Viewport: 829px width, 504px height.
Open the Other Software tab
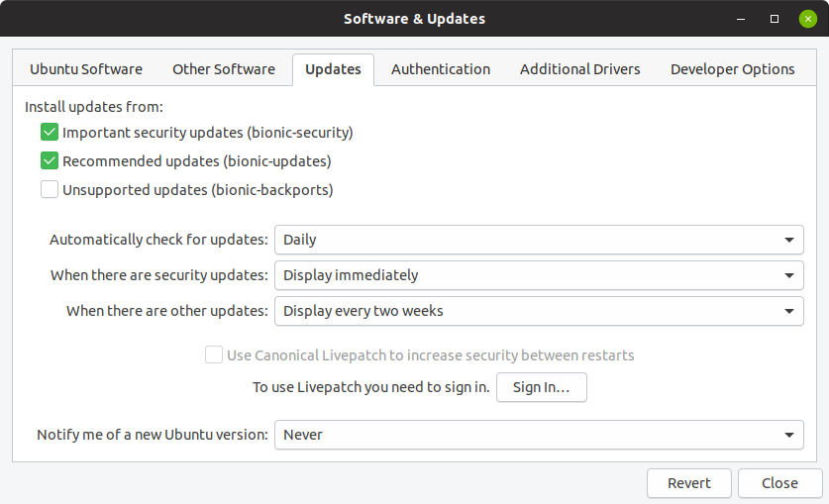(x=224, y=69)
